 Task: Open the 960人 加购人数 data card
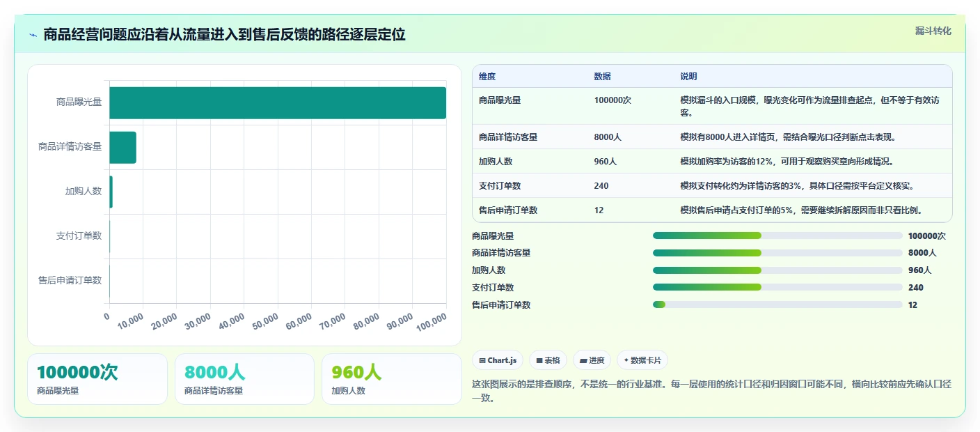[x=392, y=379]
